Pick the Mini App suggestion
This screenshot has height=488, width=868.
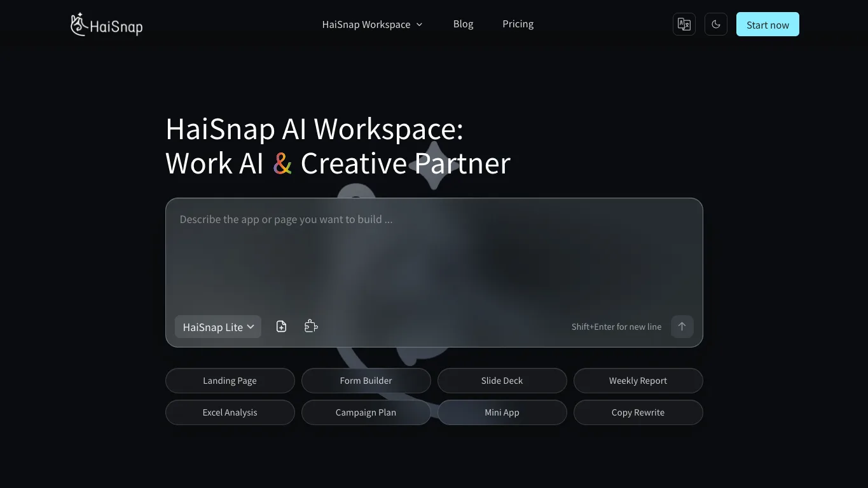click(502, 412)
